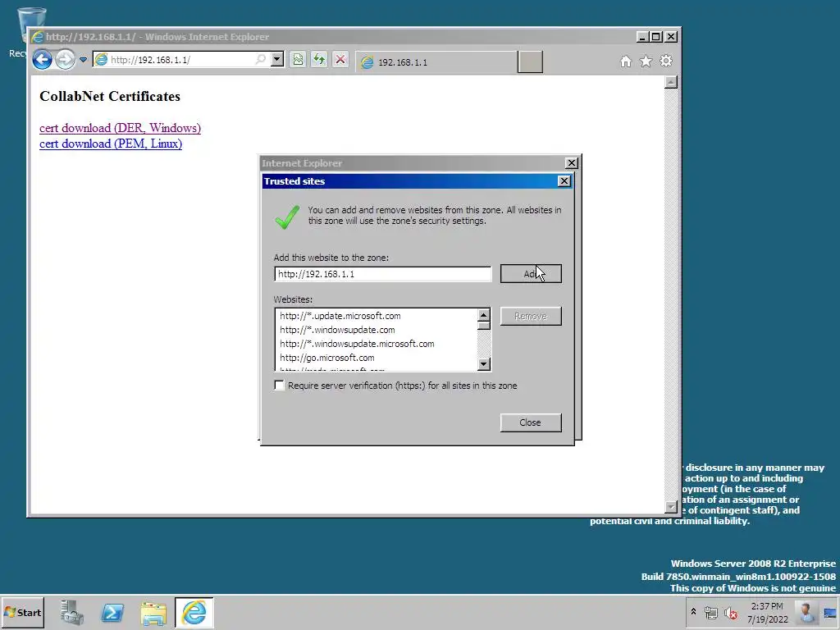Open cert download (DER, Windows) link

pyautogui.click(x=120, y=128)
